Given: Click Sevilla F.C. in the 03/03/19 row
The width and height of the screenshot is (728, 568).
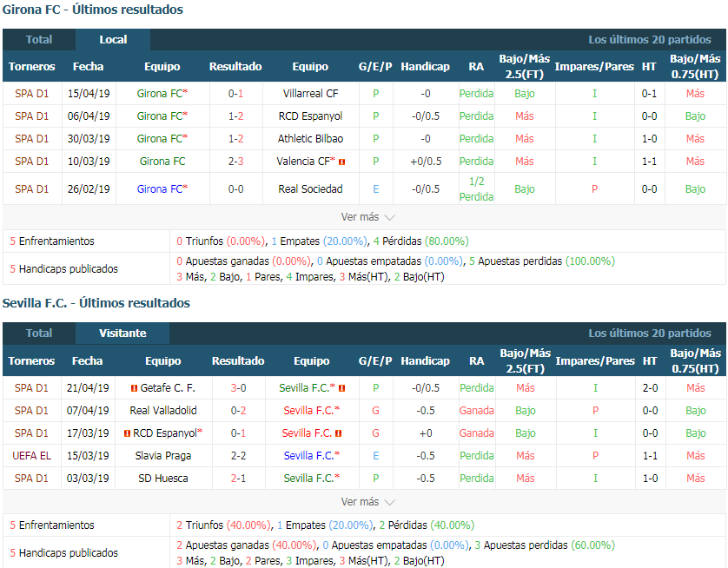Looking at the screenshot, I should tap(308, 479).
